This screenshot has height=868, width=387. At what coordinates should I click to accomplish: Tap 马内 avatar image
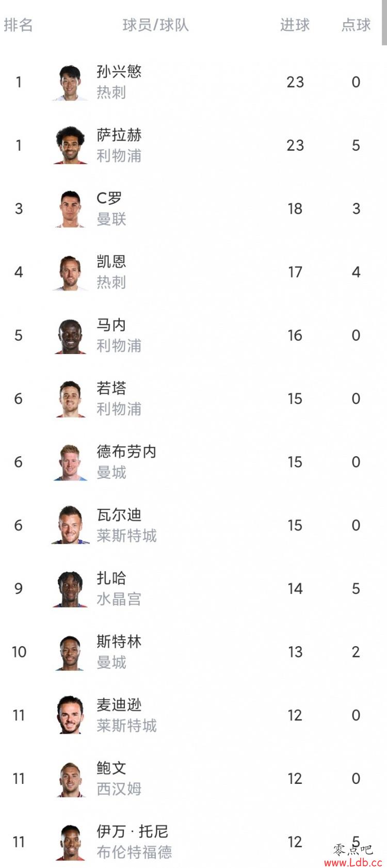click(70, 336)
